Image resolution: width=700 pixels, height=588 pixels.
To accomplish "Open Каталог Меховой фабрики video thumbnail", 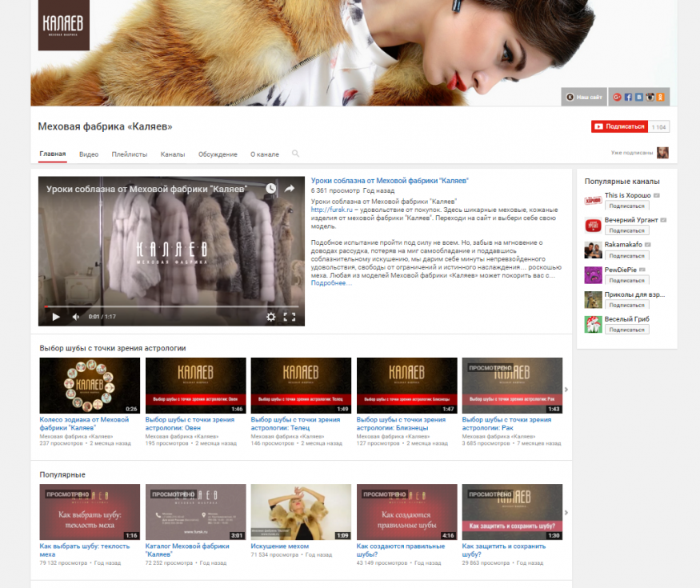I will (x=195, y=512).
